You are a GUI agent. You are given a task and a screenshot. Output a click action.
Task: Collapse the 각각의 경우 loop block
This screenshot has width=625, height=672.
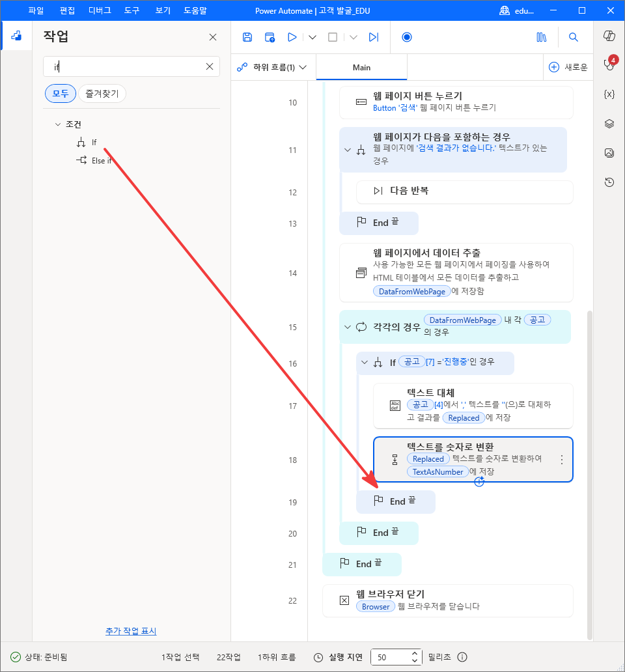348,327
